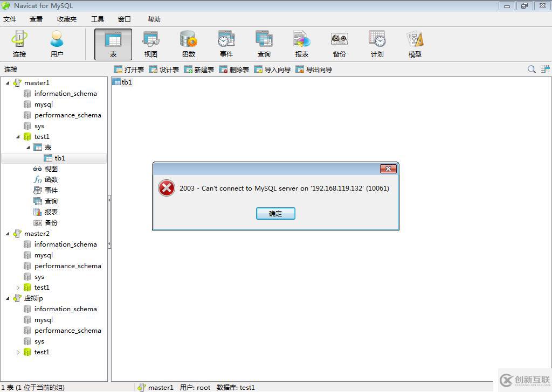Screen dimensions: 552x392
Task: Click 新建表 (New Table) in object toolbar
Action: pos(199,69)
